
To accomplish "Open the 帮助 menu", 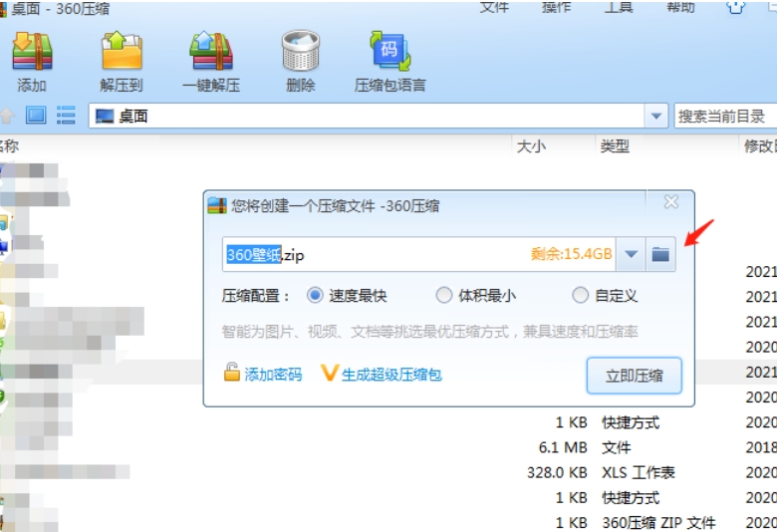I will (680, 7).
